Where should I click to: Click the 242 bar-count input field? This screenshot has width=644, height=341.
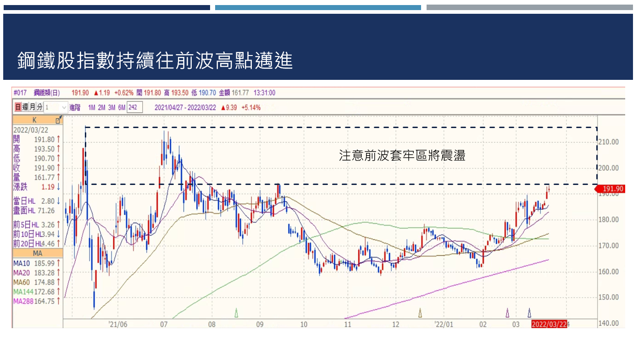pos(134,106)
